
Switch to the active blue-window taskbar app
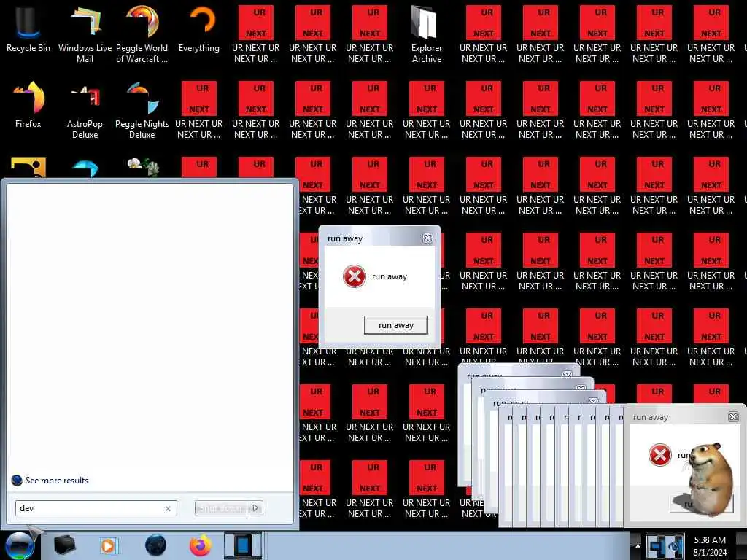click(243, 545)
